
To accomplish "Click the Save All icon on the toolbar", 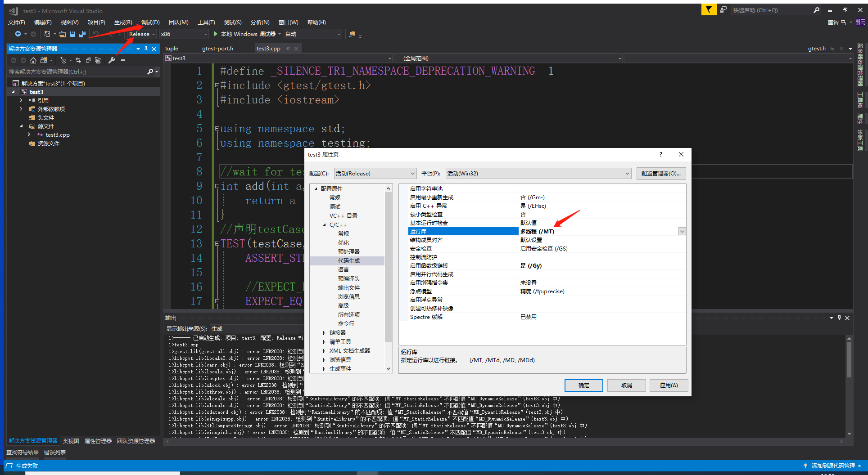I will coord(82,34).
